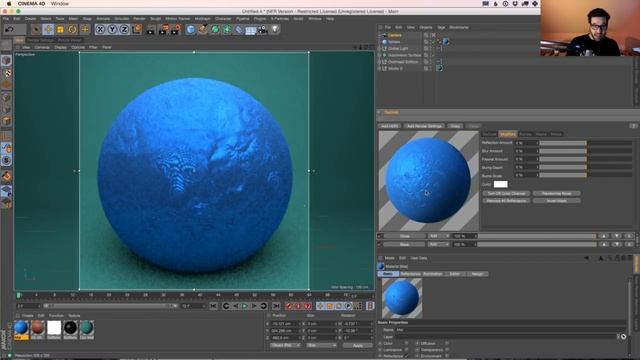640x360 pixels.
Task: Click the Apply coordinates button
Action: click(358, 345)
